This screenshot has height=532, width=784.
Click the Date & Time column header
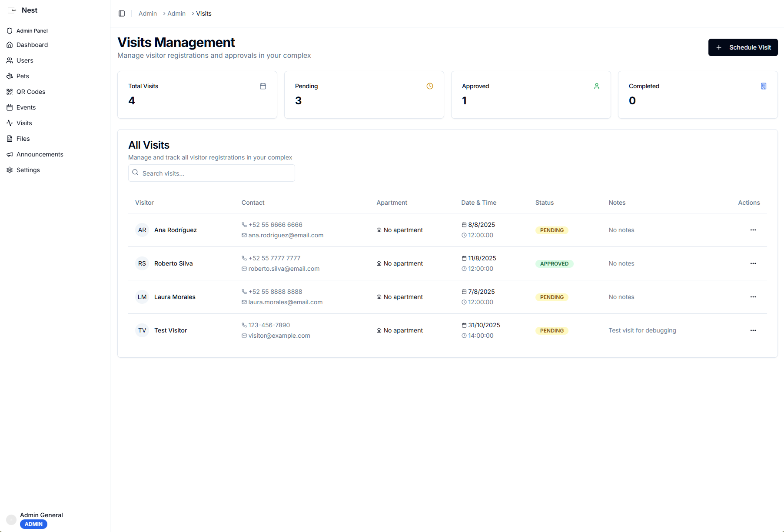(479, 203)
